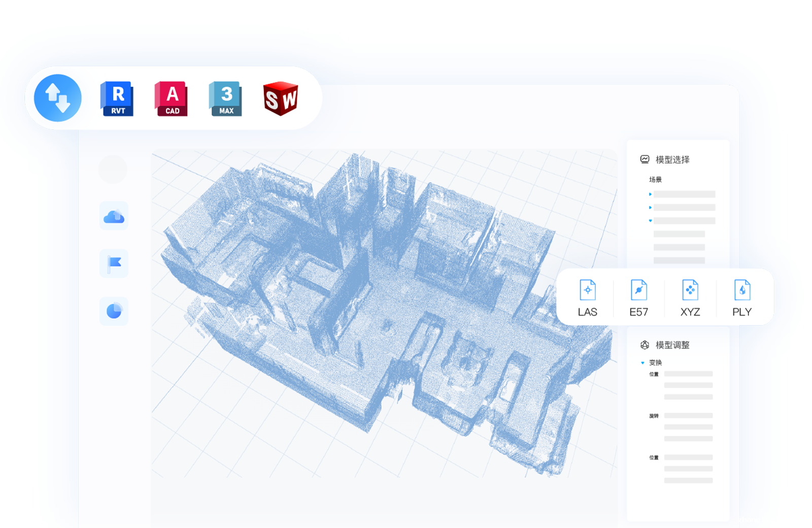The image size is (812, 528).
Task: Choose the LAS point cloud file format
Action: (587, 298)
